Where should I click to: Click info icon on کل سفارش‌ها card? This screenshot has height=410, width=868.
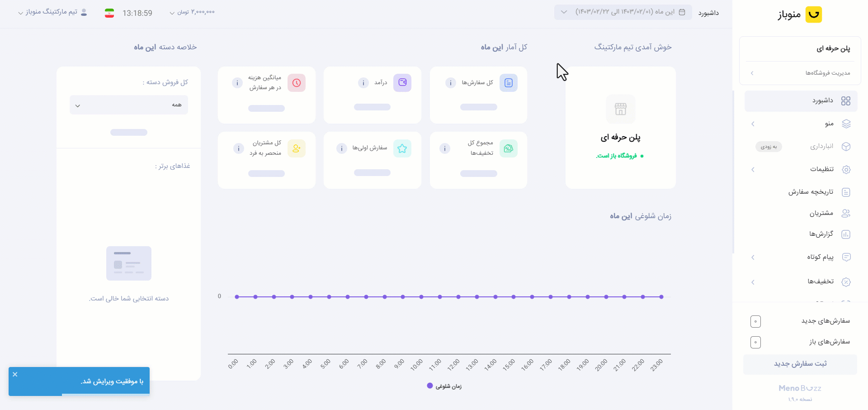450,83
